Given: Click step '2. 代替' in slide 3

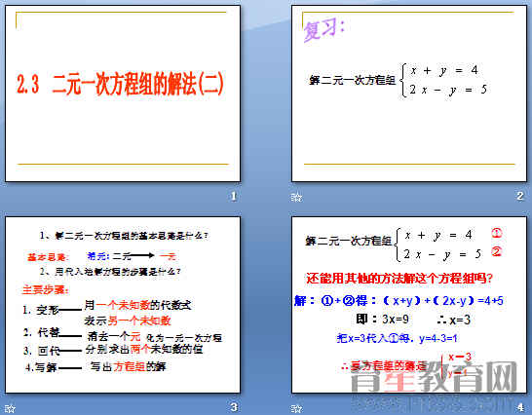Looking at the screenshot, I should 42,332.
